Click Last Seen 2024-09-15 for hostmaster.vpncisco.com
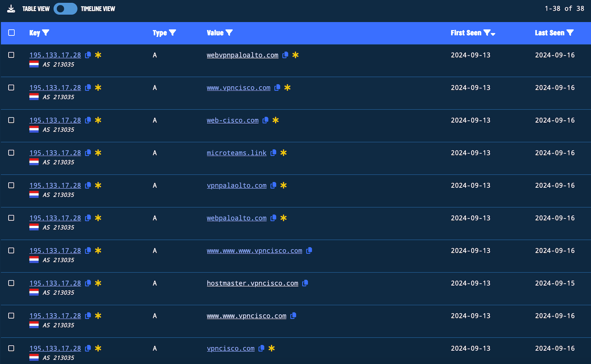 555,283
